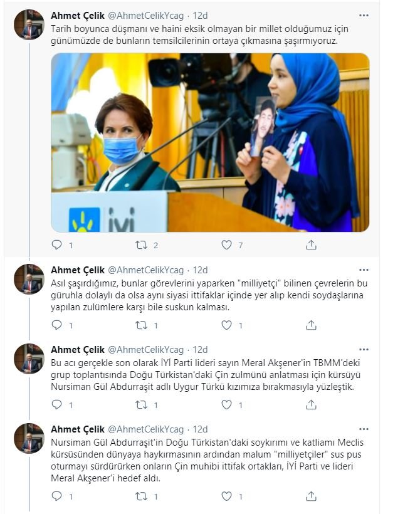
Task: Share the first tweet with photo
Action: [x=311, y=244]
